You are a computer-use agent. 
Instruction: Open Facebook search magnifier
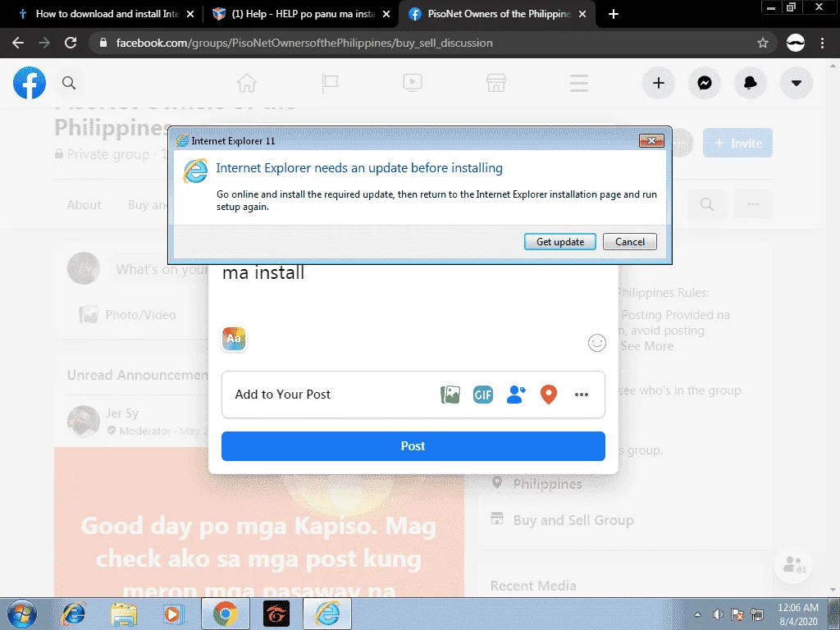(69, 83)
